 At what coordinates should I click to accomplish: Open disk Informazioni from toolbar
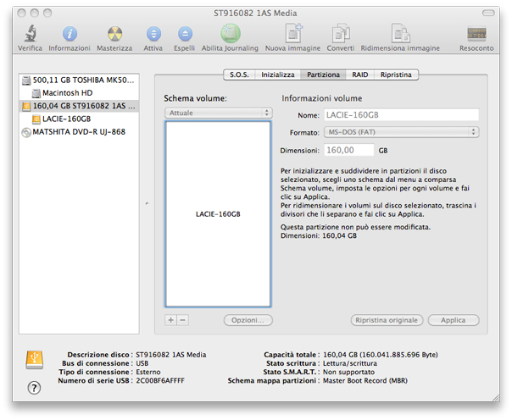click(70, 35)
